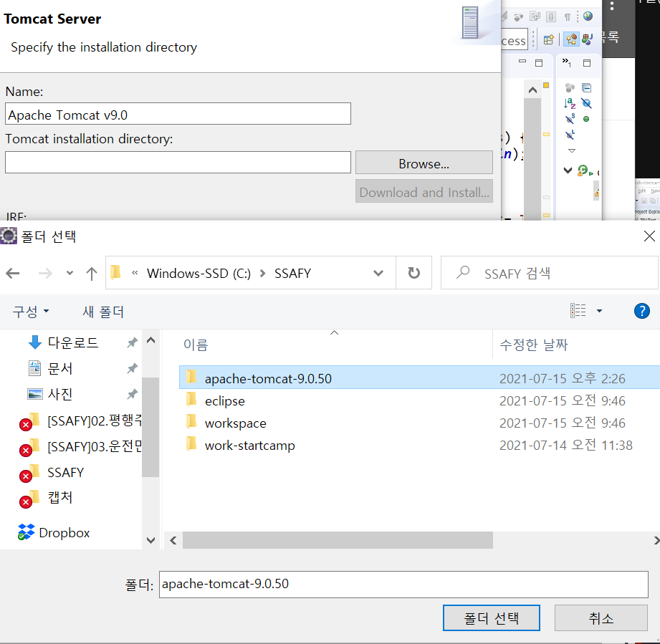Viewport: 660px width, 644px height.
Task: Click the Browse... button
Action: [424, 163]
